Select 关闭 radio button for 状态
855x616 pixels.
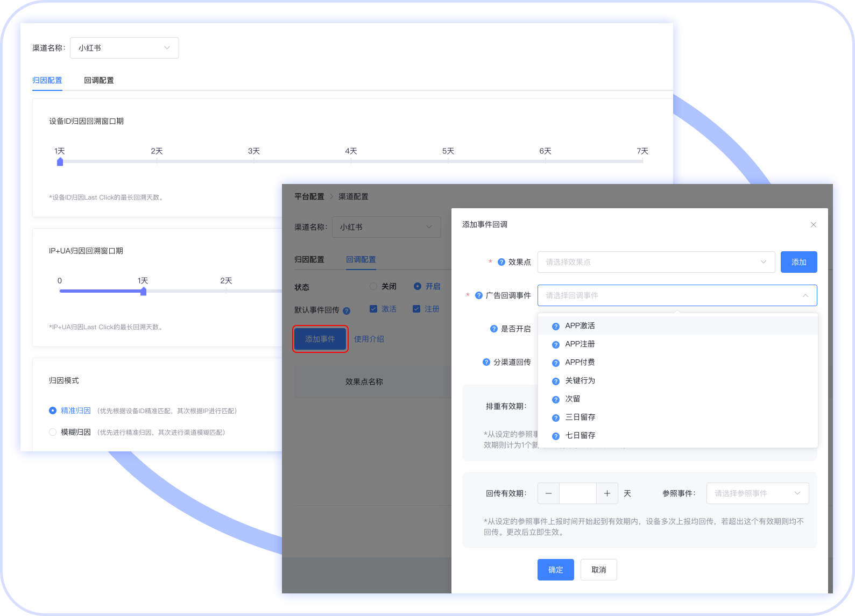click(x=373, y=286)
